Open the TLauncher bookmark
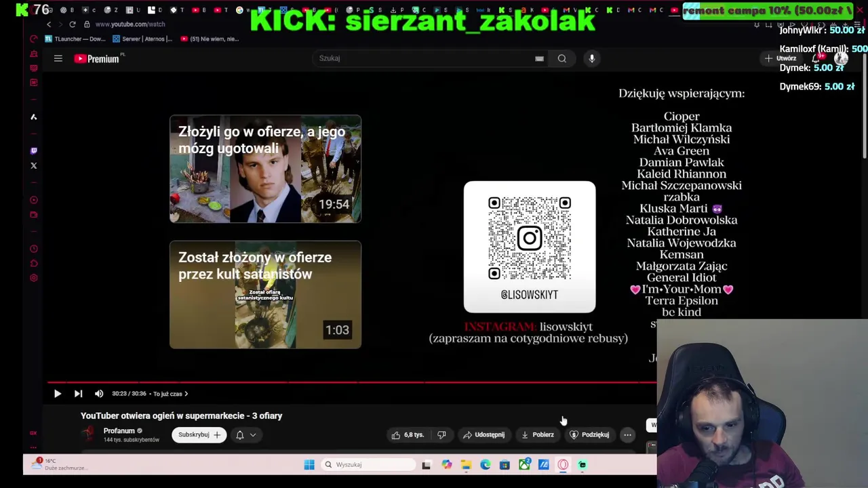 75,39
